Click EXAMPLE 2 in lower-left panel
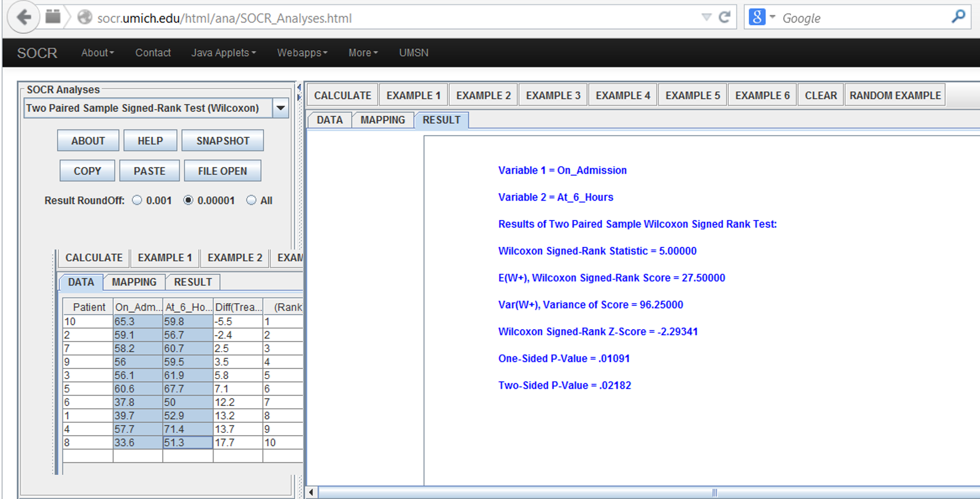The width and height of the screenshot is (980, 499). [235, 258]
